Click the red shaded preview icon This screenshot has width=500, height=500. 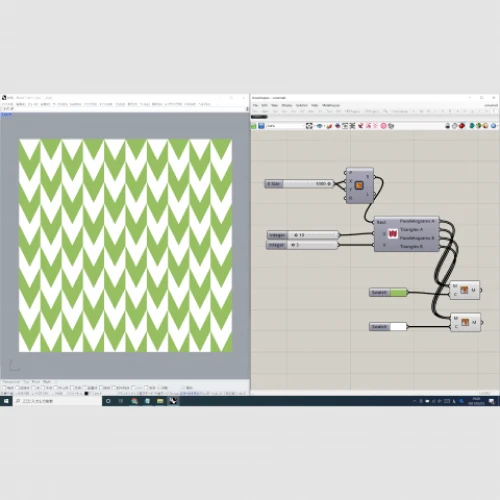click(x=462, y=126)
